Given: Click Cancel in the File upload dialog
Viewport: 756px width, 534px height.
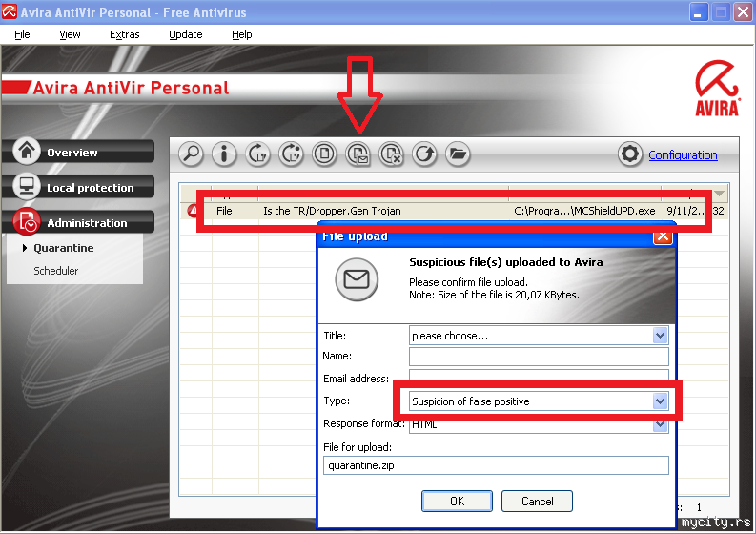Looking at the screenshot, I should click(x=537, y=502).
